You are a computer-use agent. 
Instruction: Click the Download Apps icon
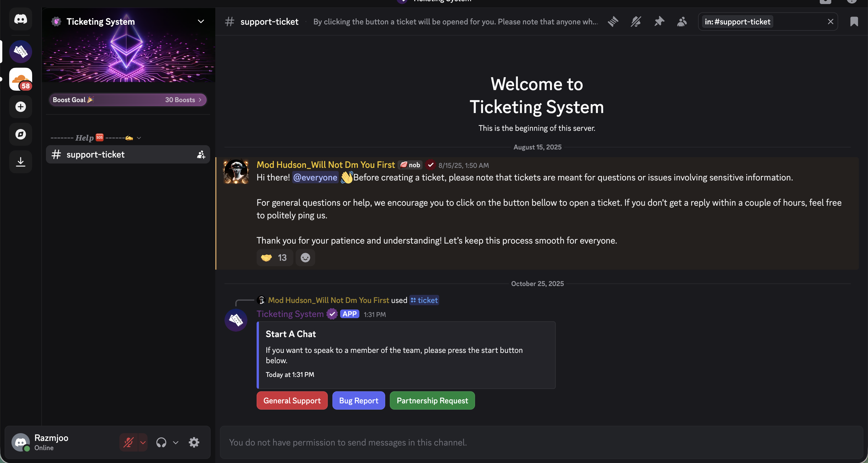click(x=21, y=162)
